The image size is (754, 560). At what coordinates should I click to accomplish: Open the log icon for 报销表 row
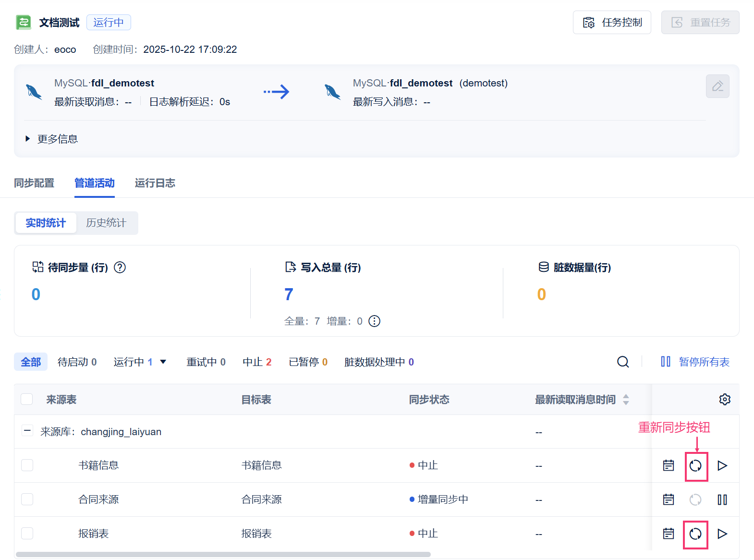pyautogui.click(x=669, y=534)
